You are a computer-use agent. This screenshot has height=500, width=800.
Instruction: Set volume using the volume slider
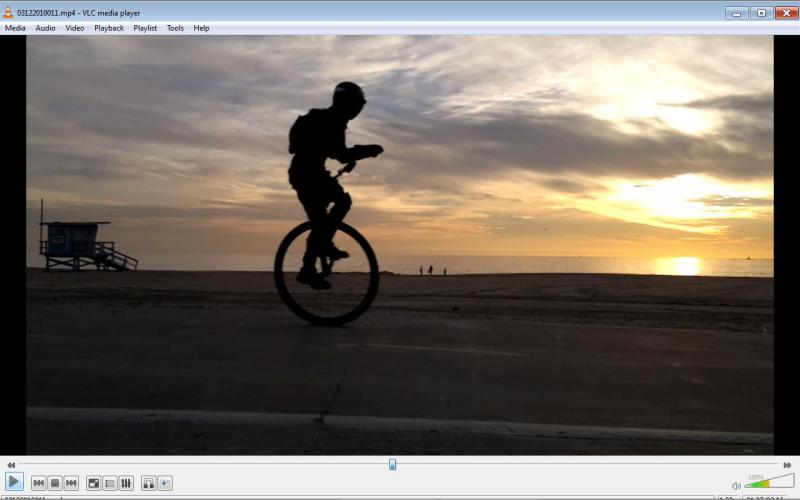point(768,483)
